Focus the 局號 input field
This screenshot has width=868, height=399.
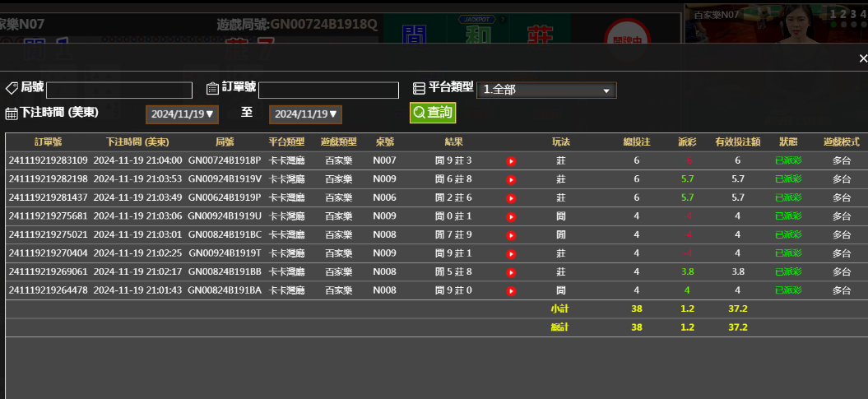[119, 90]
